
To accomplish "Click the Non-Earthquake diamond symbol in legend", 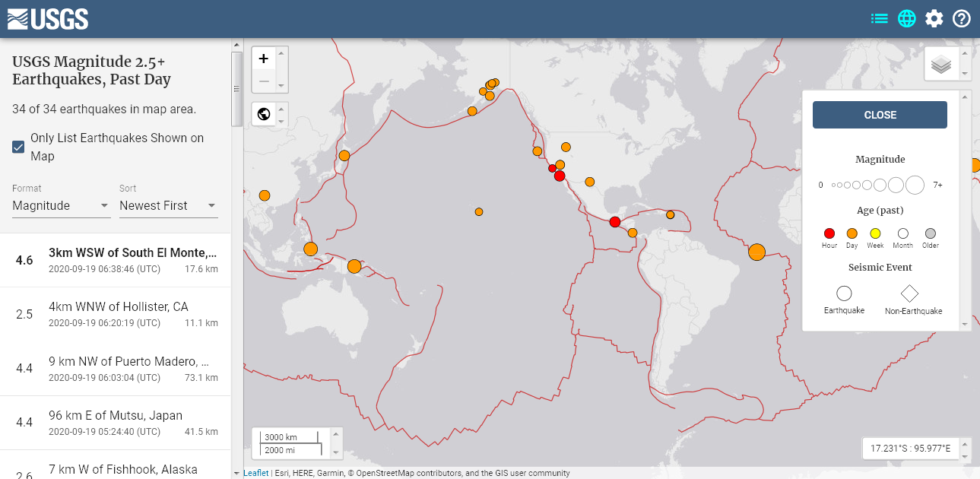I will tap(909, 293).
